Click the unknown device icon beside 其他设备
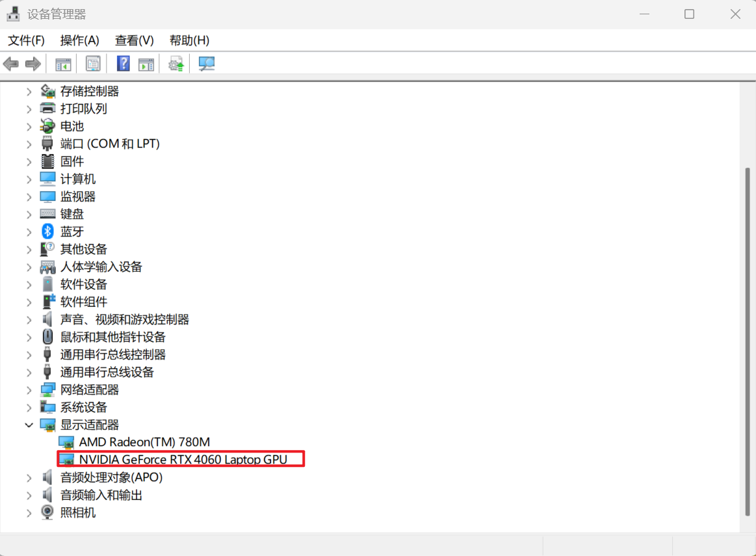Screen dimensions: 756x556 click(47, 249)
